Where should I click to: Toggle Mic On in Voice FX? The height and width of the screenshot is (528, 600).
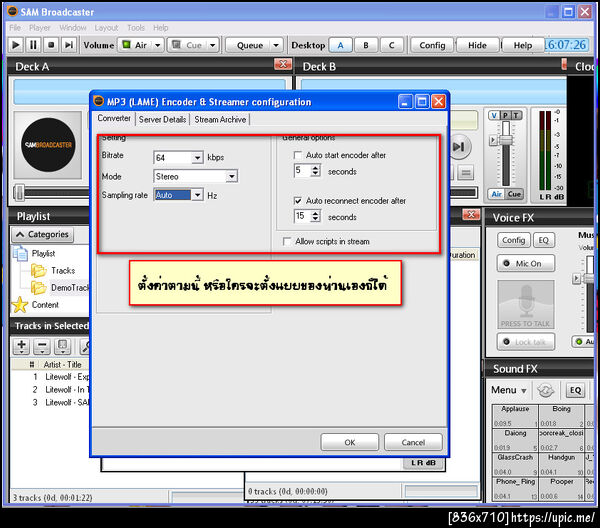[525, 263]
